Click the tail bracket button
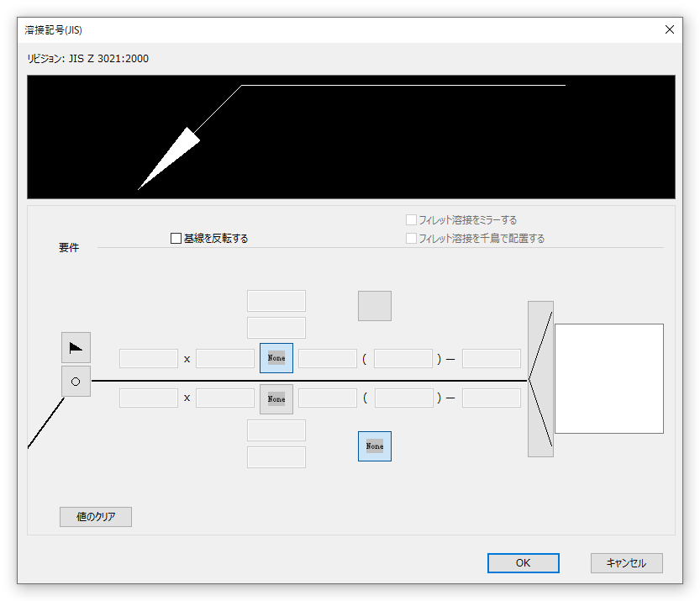This screenshot has width=700, height=601. tap(540, 379)
